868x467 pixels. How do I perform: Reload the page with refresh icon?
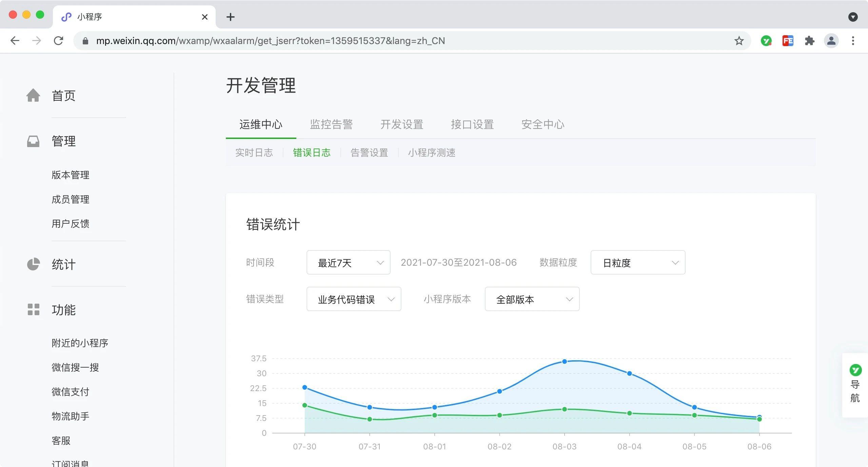(58, 41)
